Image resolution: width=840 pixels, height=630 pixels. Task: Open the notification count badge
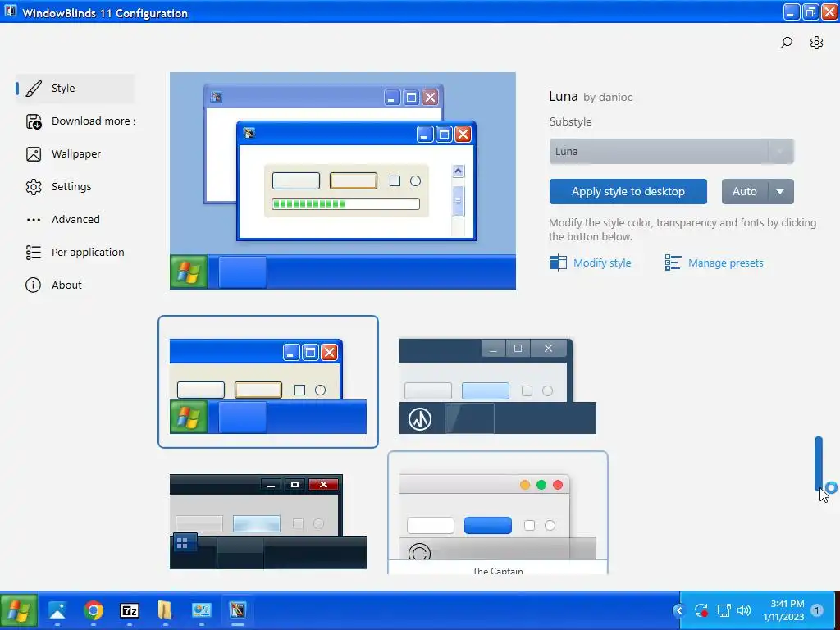click(x=817, y=610)
